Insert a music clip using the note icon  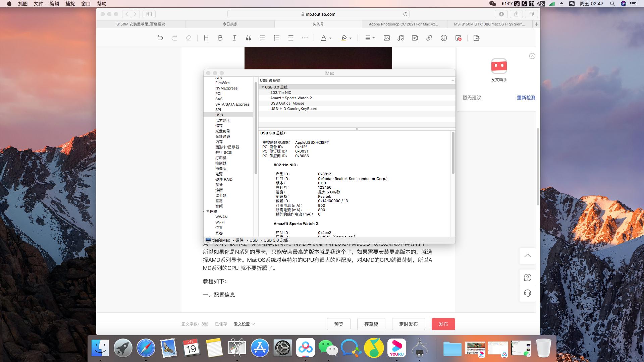click(x=400, y=38)
